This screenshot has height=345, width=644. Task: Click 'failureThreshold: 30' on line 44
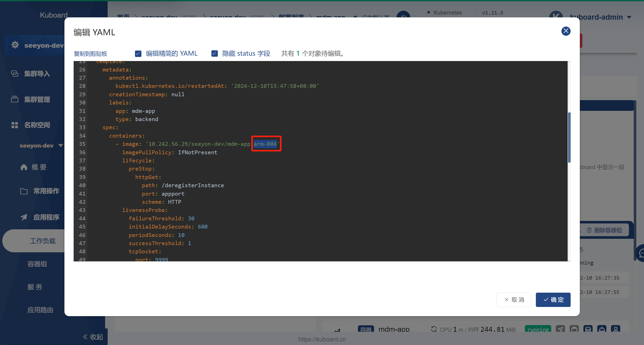tap(162, 219)
